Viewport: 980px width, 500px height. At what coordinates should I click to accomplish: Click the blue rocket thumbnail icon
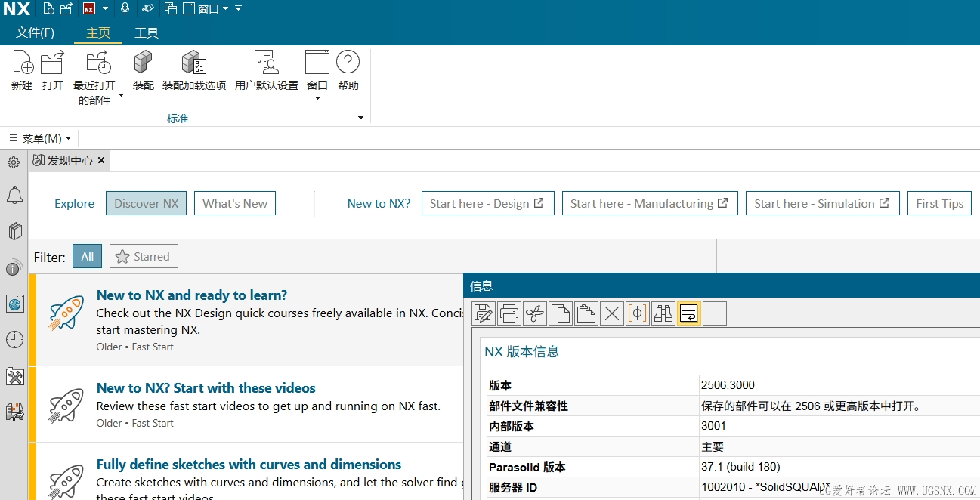point(66,313)
